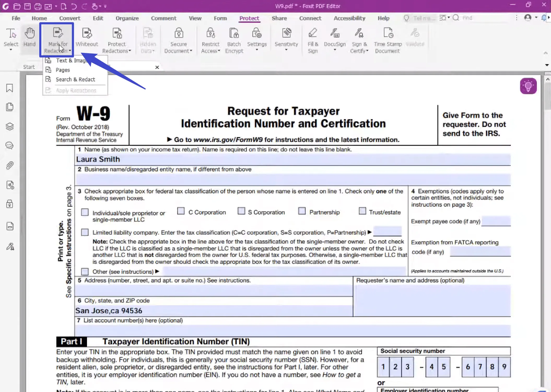Select Search & Redact option

[x=75, y=79]
